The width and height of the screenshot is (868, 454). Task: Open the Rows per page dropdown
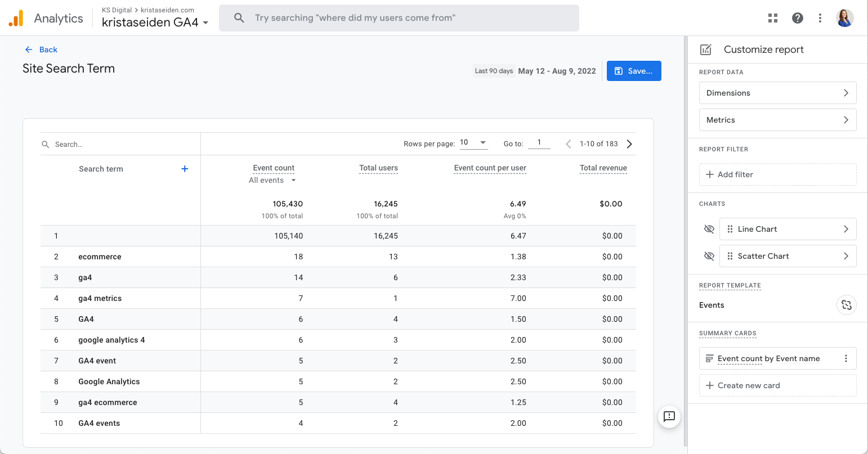coord(473,143)
